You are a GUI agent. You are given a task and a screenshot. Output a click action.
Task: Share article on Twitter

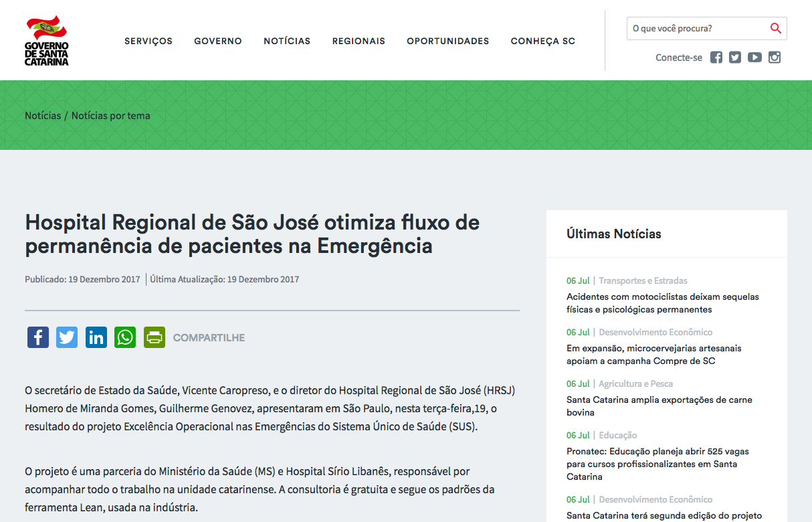click(x=67, y=337)
